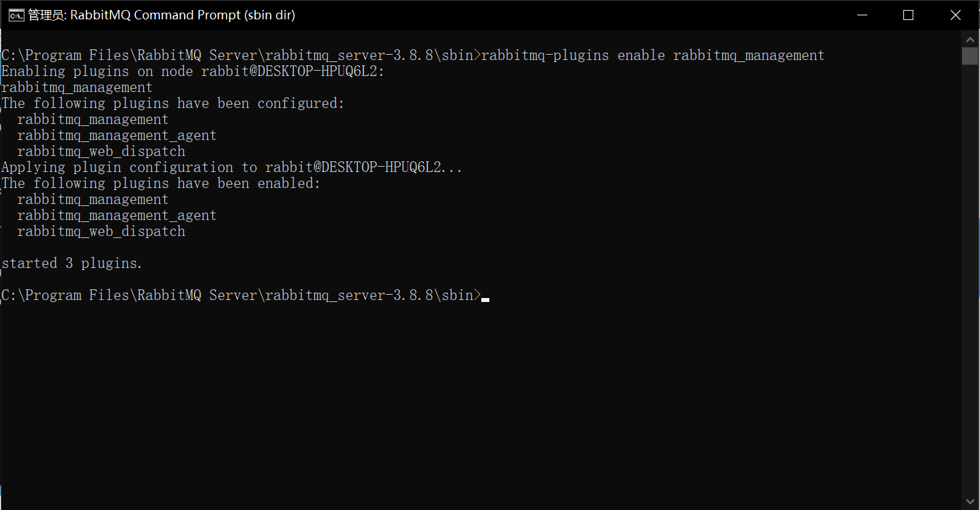Click the 'started 3 plugins.' output line
980x510 pixels.
click(x=72, y=263)
